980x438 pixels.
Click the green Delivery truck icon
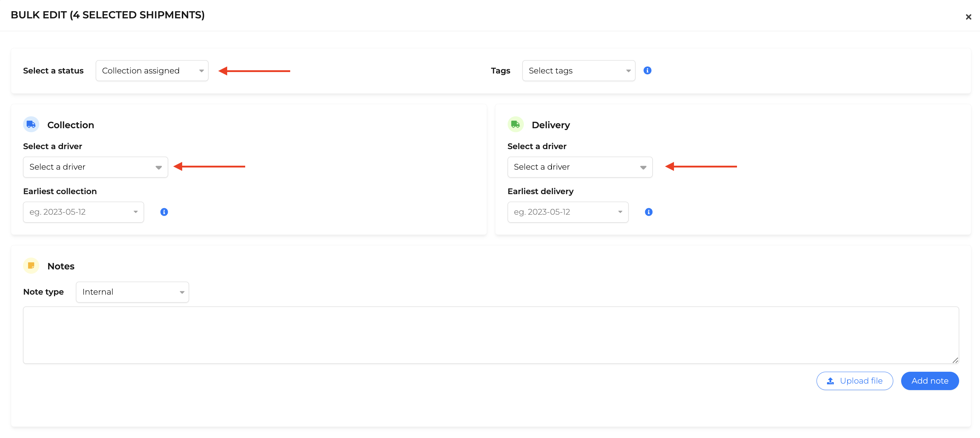point(516,125)
